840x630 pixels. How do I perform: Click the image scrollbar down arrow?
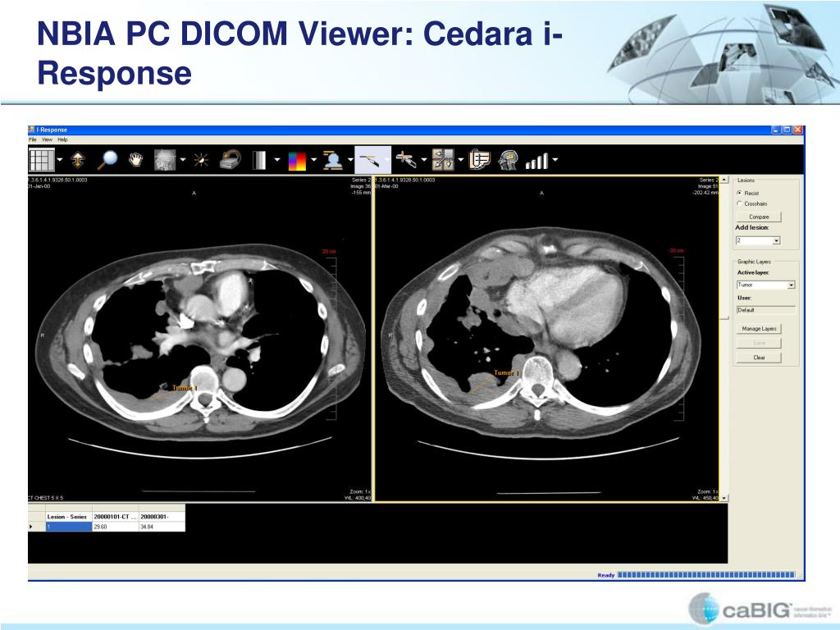tap(724, 498)
